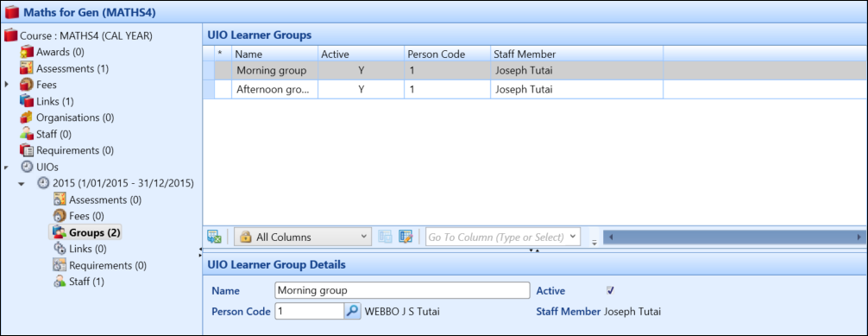868x336 pixels.
Task: Expand the Fees node arrow
Action: [7, 85]
